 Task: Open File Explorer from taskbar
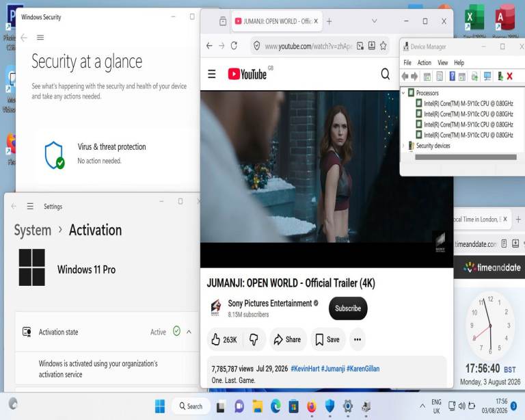pos(258,406)
